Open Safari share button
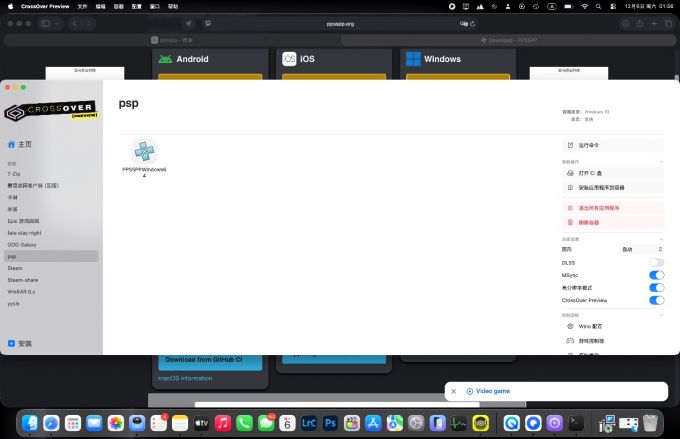The image size is (680, 439). click(x=640, y=24)
